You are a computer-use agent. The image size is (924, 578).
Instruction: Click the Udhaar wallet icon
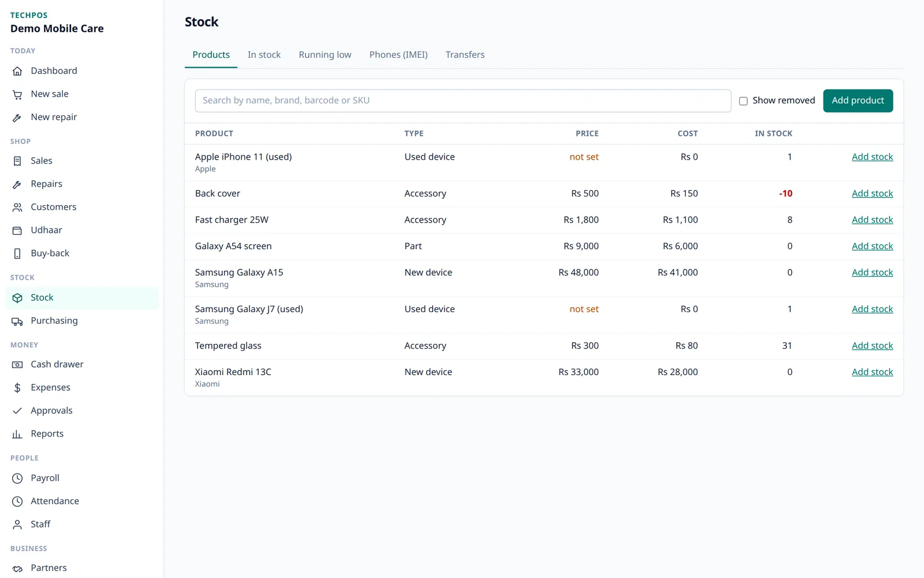[17, 231]
